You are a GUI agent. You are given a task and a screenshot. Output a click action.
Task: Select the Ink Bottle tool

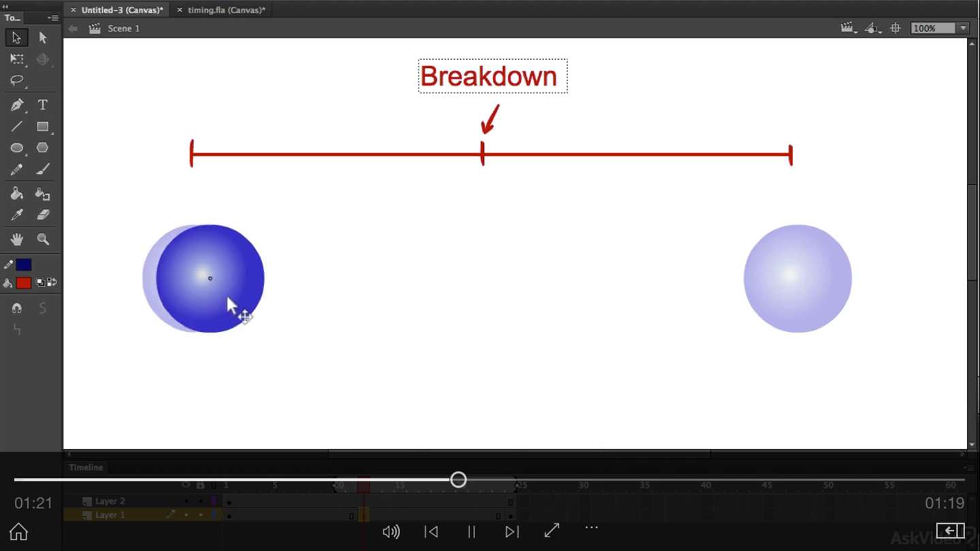pyautogui.click(x=43, y=194)
